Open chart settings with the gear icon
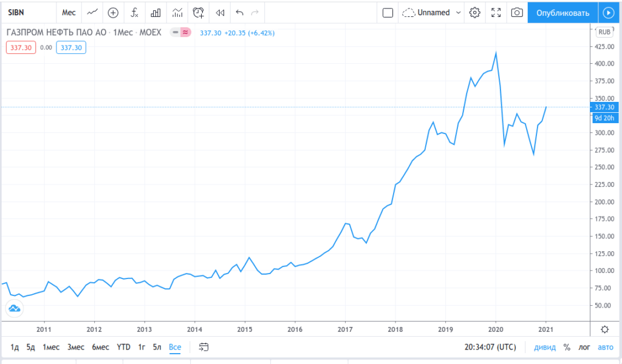This screenshot has height=364, width=622. [x=475, y=12]
